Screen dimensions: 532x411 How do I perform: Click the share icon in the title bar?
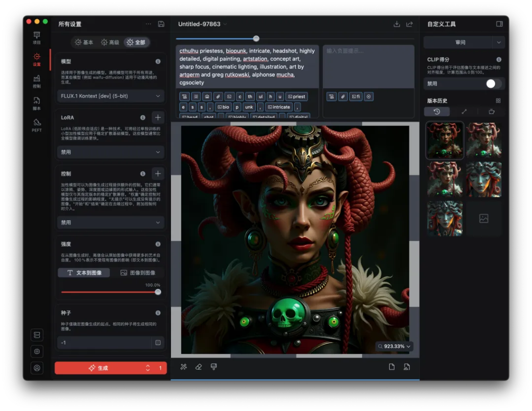click(409, 24)
